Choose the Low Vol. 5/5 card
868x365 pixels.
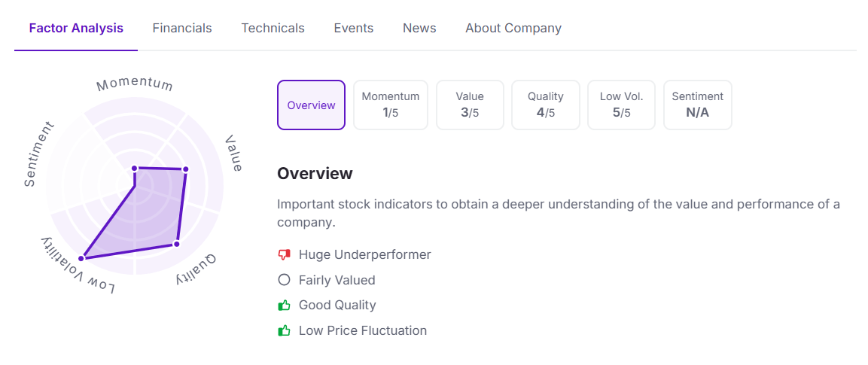tap(621, 105)
